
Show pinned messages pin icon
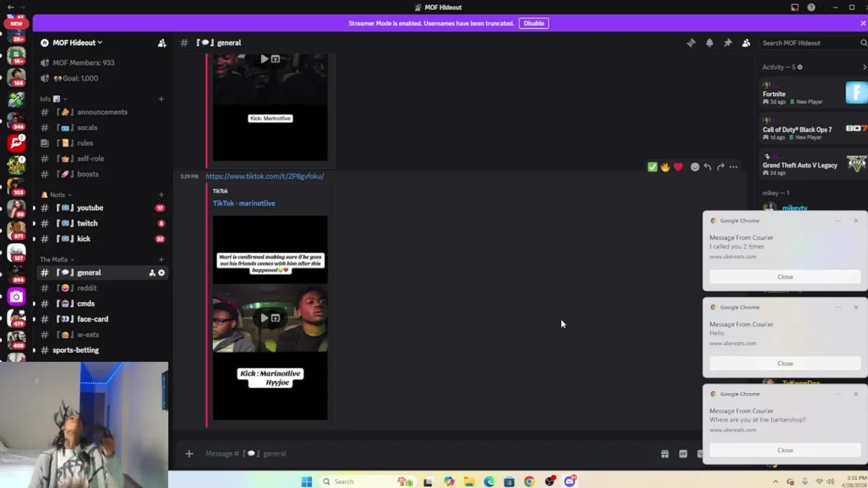pyautogui.click(x=728, y=43)
